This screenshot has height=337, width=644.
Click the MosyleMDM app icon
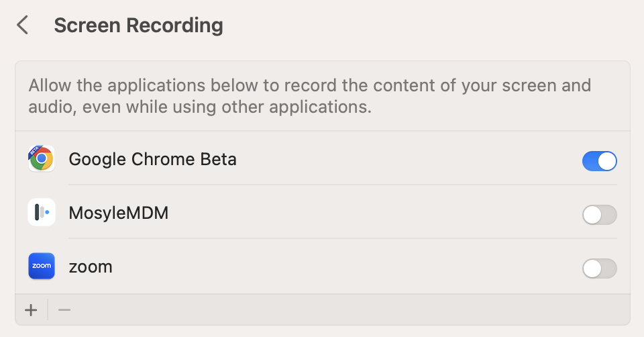click(42, 213)
